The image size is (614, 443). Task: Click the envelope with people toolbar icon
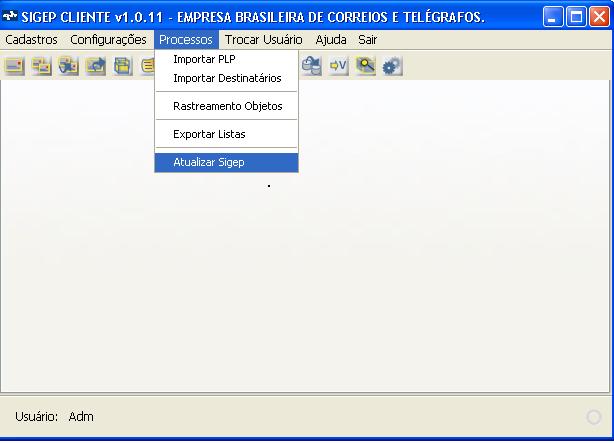(x=69, y=66)
